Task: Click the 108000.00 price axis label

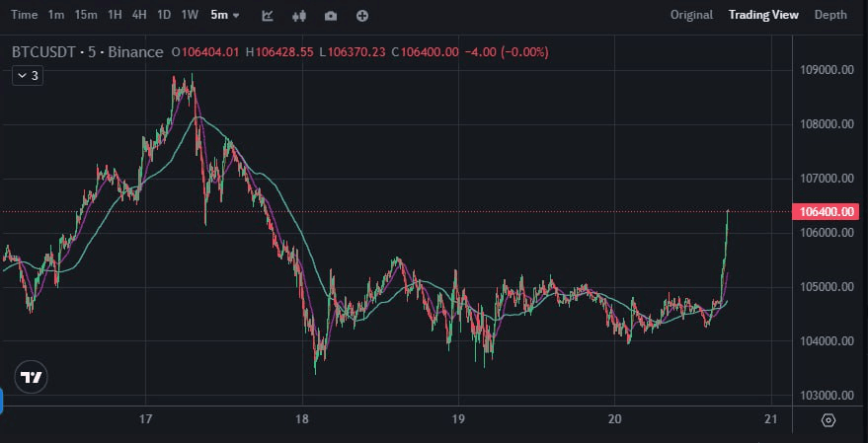Action: coord(827,124)
